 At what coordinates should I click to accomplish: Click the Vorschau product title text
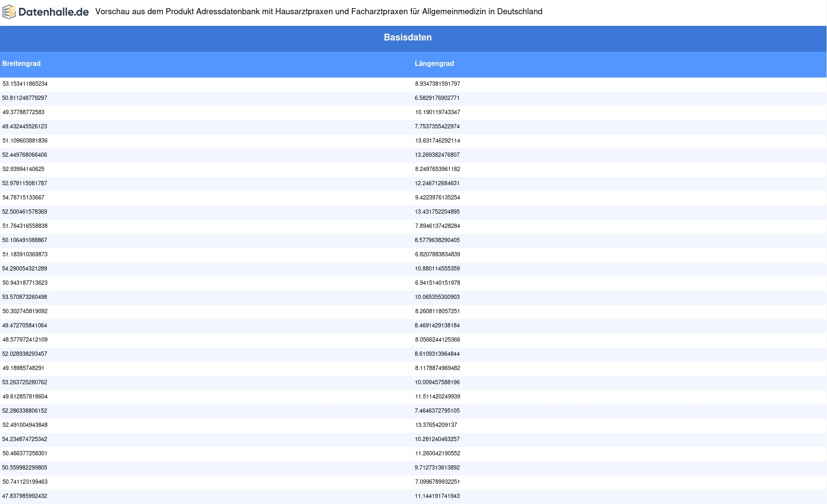319,12
